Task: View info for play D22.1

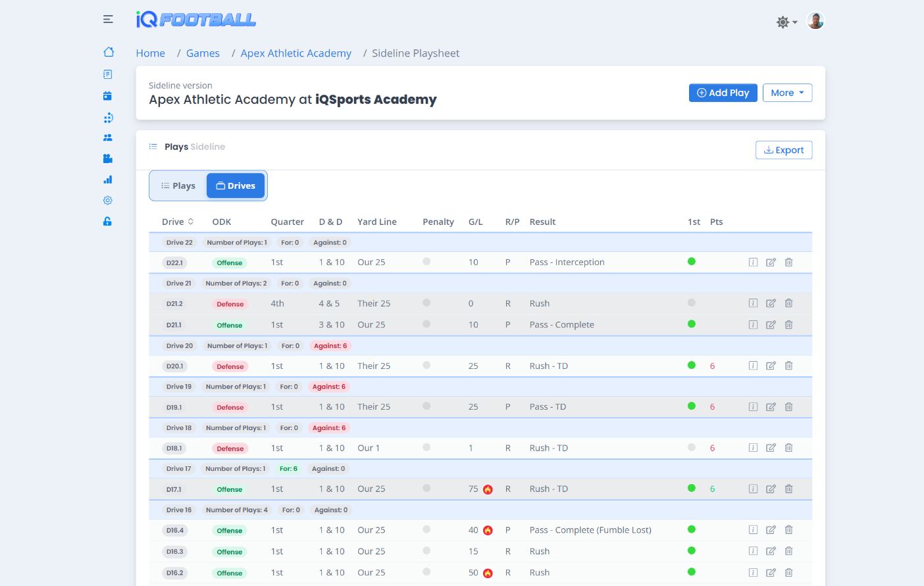Action: pyautogui.click(x=753, y=262)
